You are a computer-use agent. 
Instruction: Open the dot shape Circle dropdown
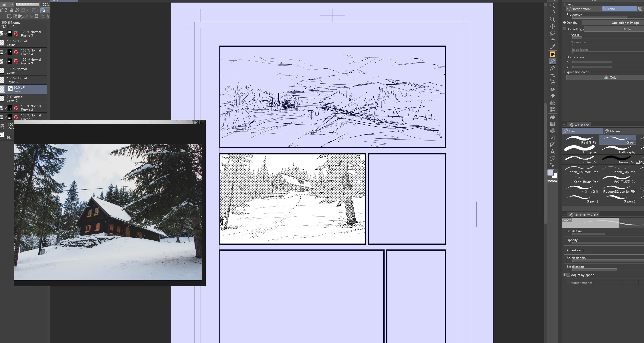614,29
